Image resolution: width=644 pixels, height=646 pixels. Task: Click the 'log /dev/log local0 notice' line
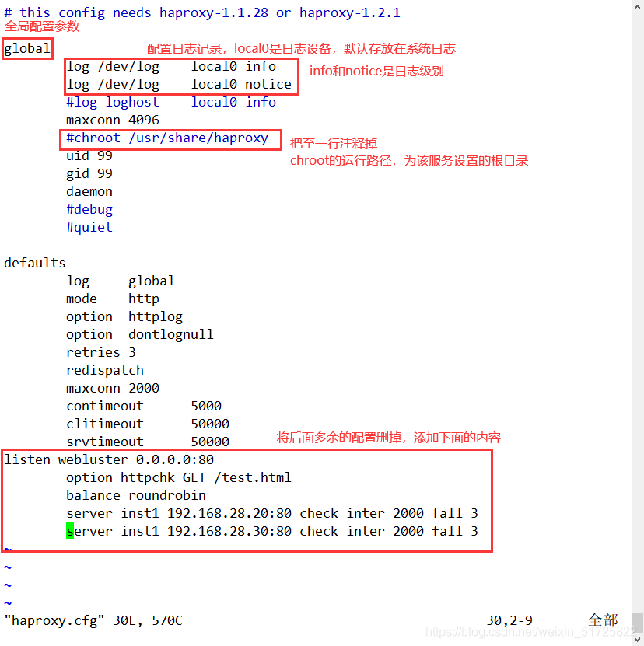point(179,84)
